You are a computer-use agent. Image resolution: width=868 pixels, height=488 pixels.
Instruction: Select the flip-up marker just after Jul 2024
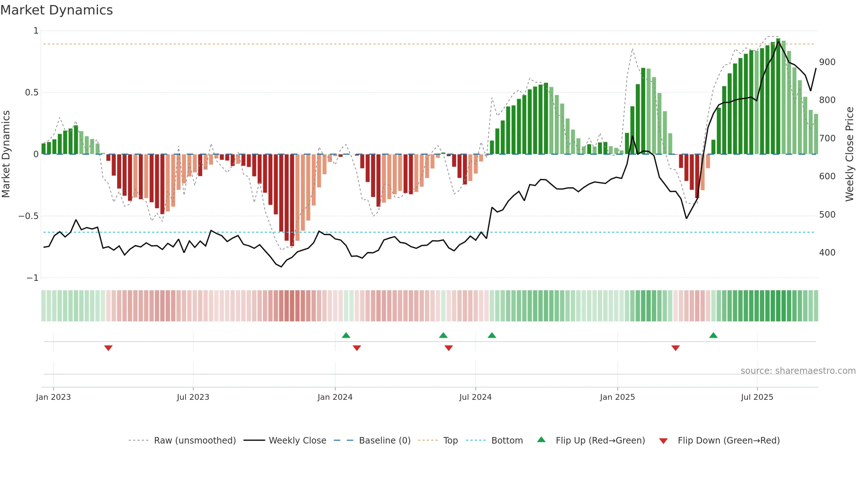[492, 335]
